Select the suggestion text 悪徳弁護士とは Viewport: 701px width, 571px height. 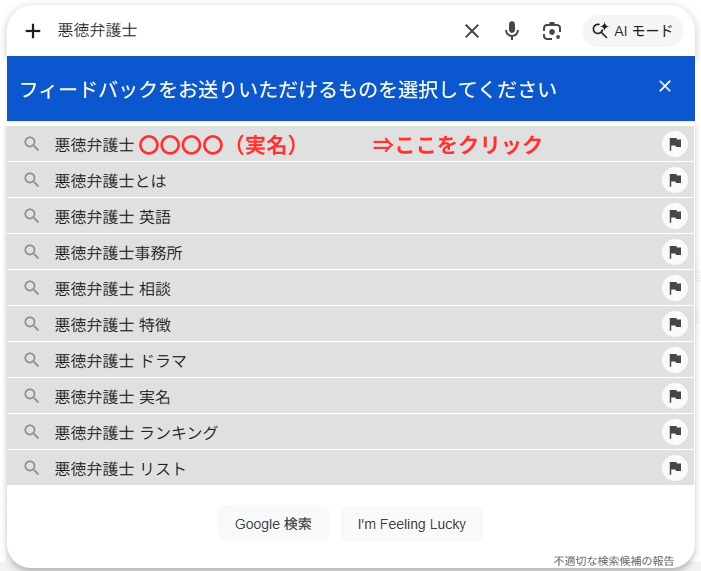coord(110,181)
